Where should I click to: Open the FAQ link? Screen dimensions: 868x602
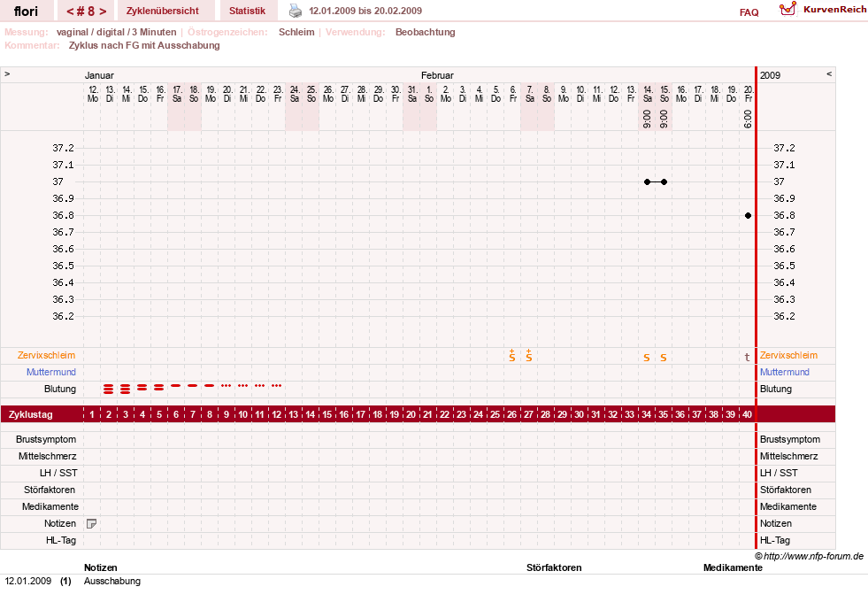pyautogui.click(x=749, y=12)
